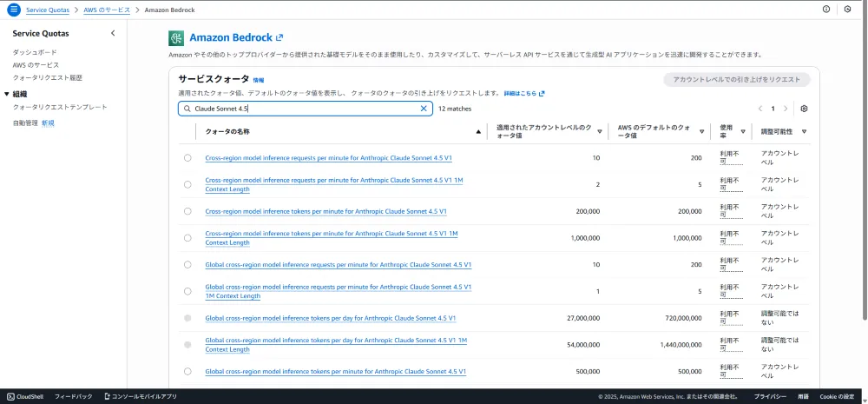Clear the Claude Sonnet 4.5 search text

[x=424, y=109]
